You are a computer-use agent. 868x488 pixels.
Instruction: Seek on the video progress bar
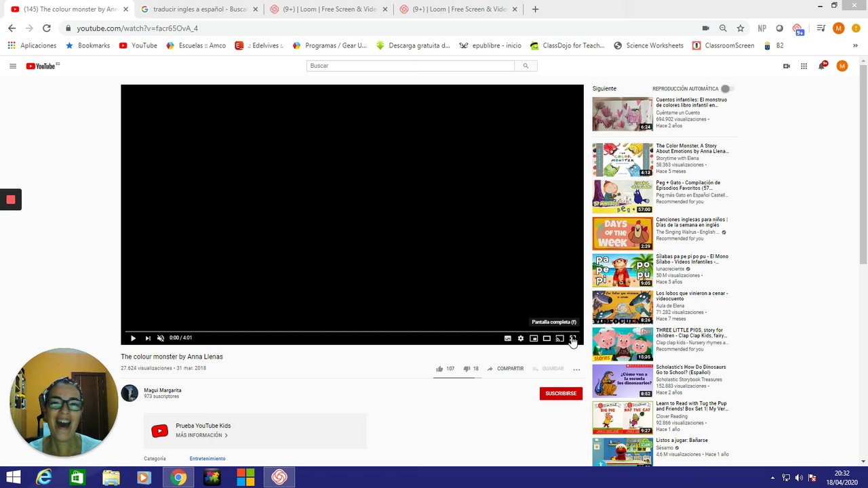click(x=352, y=331)
